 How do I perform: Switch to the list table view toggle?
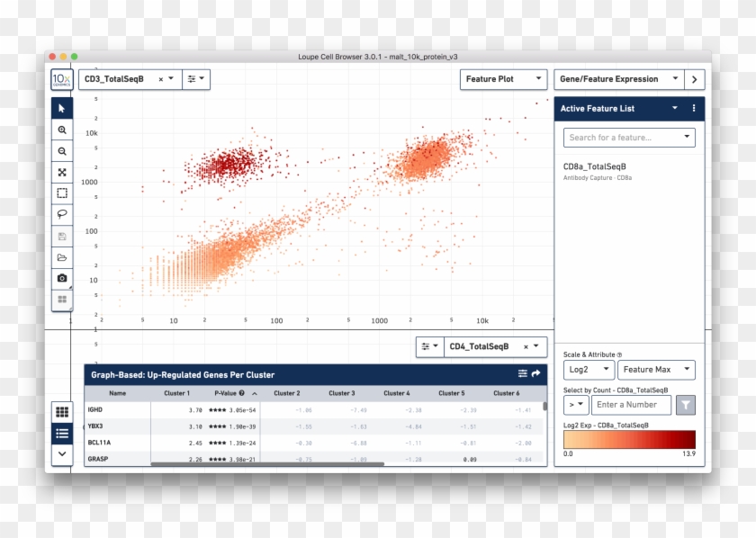pos(61,434)
